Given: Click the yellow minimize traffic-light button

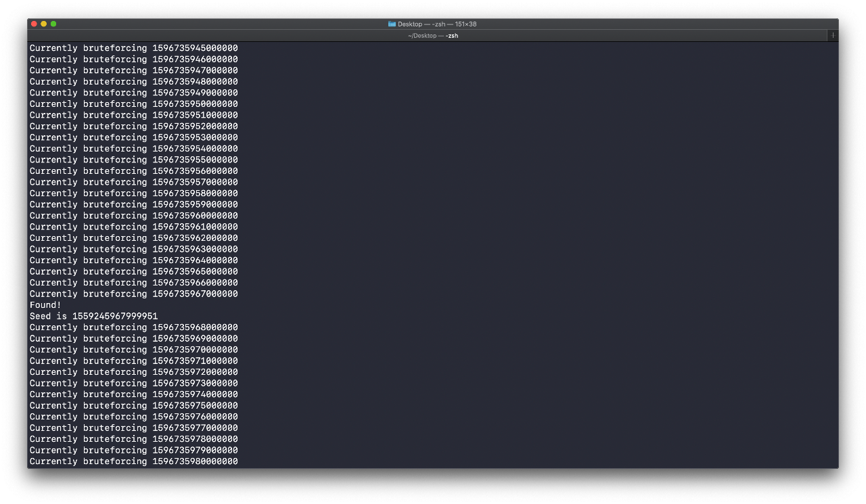Looking at the screenshot, I should tap(43, 24).
